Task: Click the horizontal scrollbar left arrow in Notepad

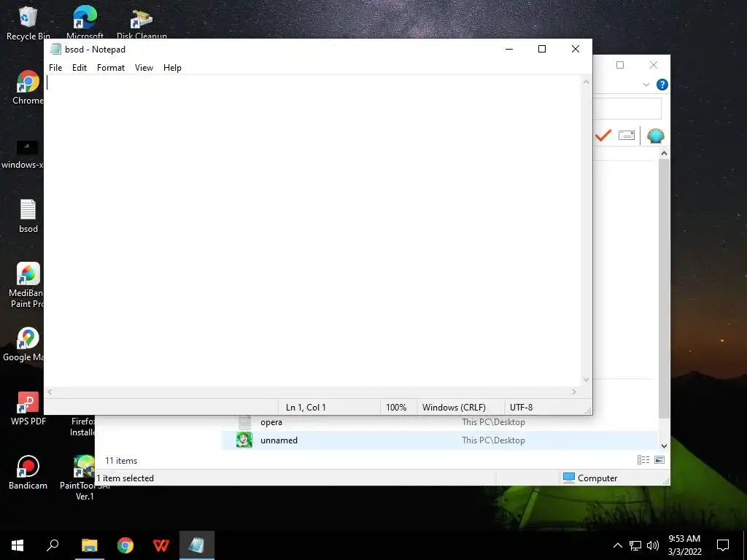Action: 50,392
